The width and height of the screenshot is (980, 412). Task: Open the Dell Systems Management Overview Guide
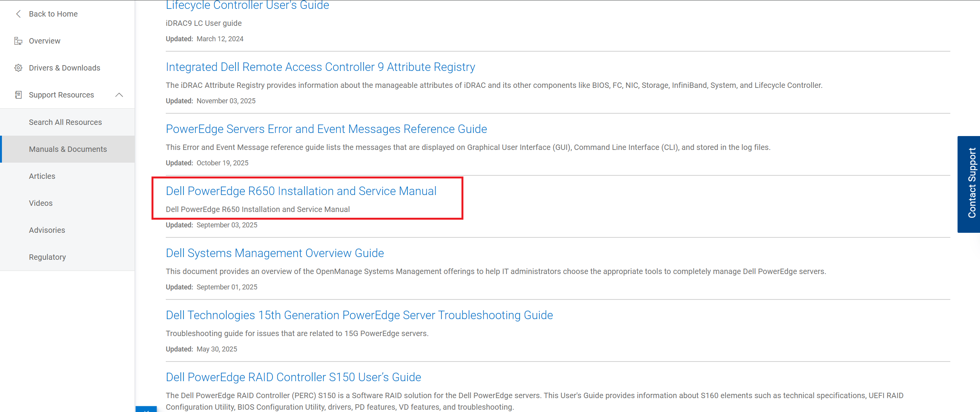(274, 253)
